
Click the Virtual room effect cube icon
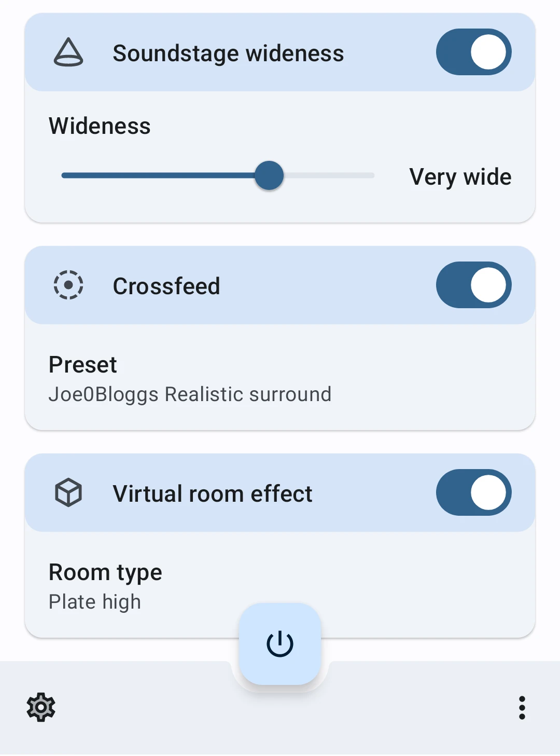68,492
